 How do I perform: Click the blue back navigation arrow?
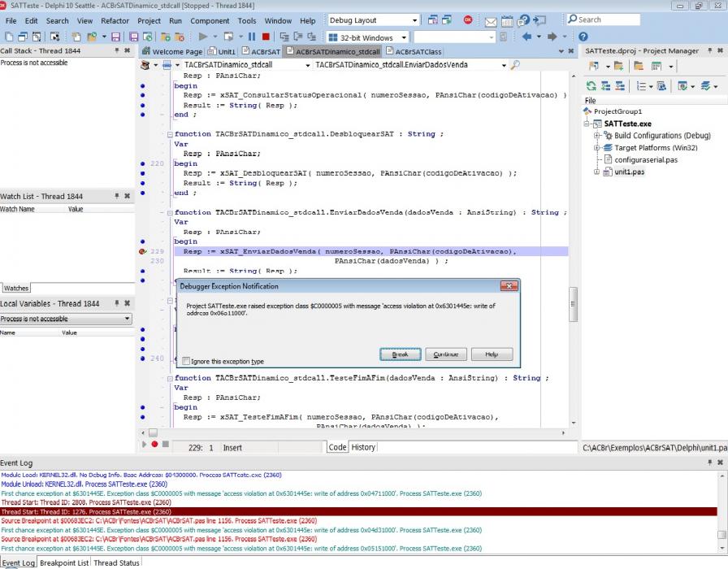point(526,37)
